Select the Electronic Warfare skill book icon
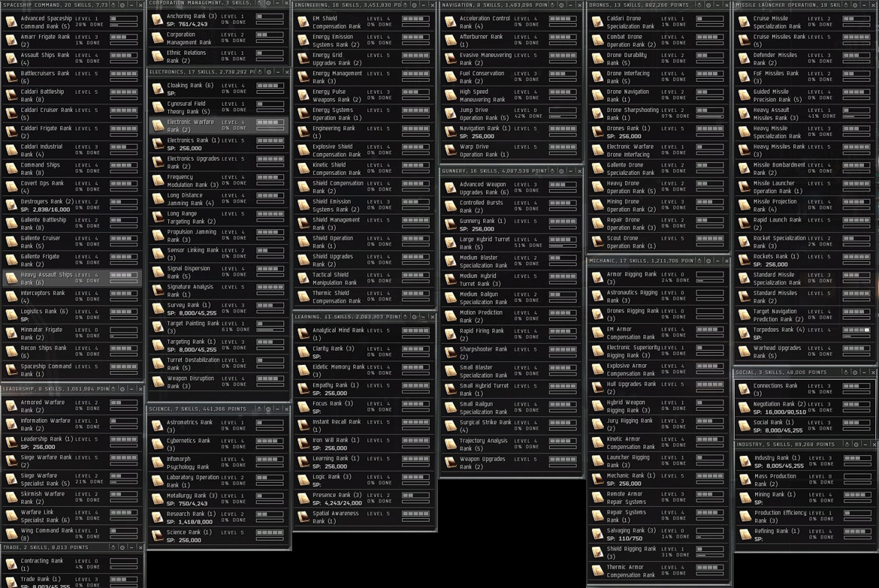The width and height of the screenshot is (879, 588). click(x=158, y=125)
